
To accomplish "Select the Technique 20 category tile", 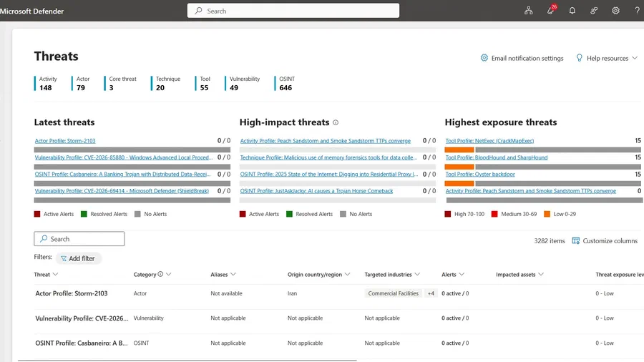I will 166,83.
